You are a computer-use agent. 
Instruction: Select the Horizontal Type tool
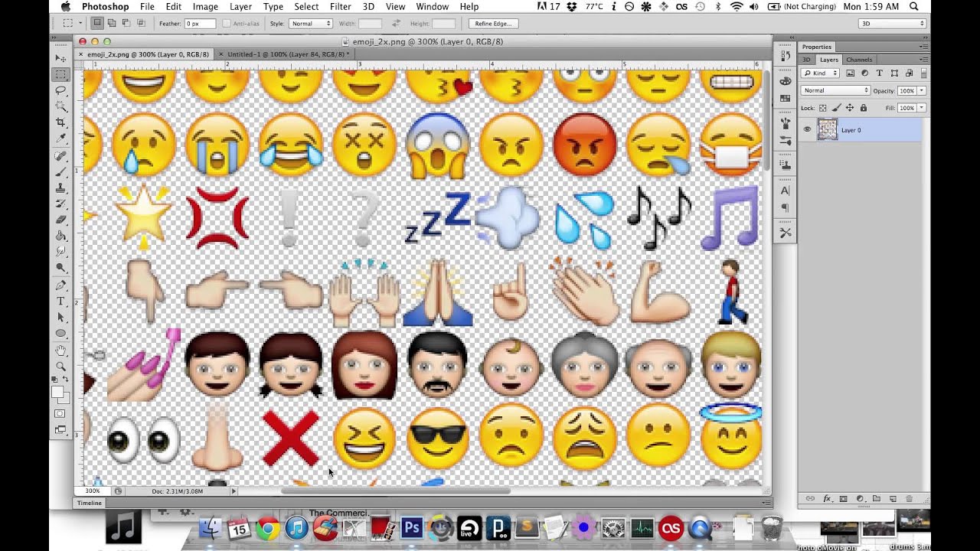(60, 302)
